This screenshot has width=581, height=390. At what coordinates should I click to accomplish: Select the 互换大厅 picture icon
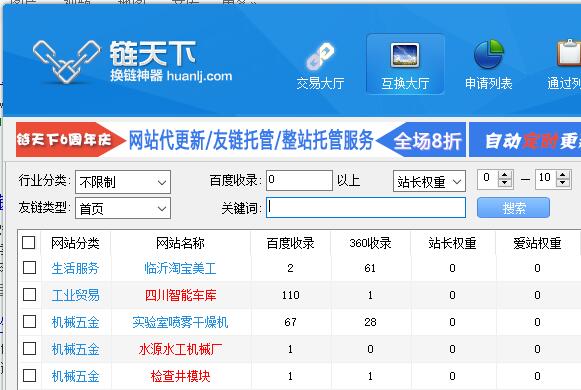tap(405, 55)
